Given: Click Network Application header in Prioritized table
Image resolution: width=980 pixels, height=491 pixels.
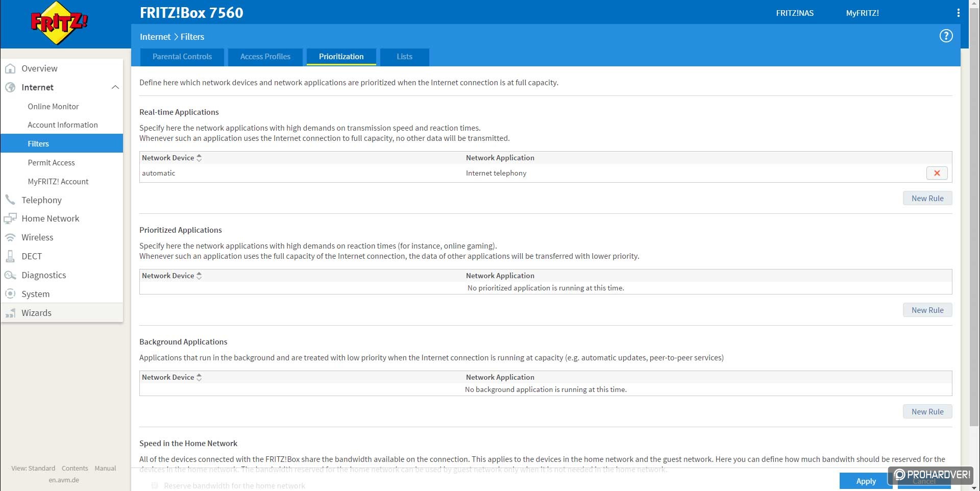Looking at the screenshot, I should (x=500, y=276).
